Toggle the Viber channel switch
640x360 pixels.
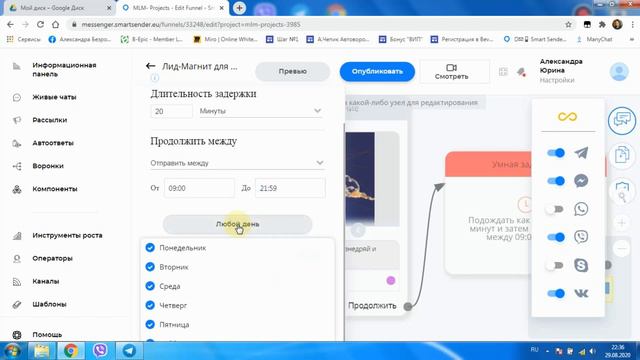(556, 237)
